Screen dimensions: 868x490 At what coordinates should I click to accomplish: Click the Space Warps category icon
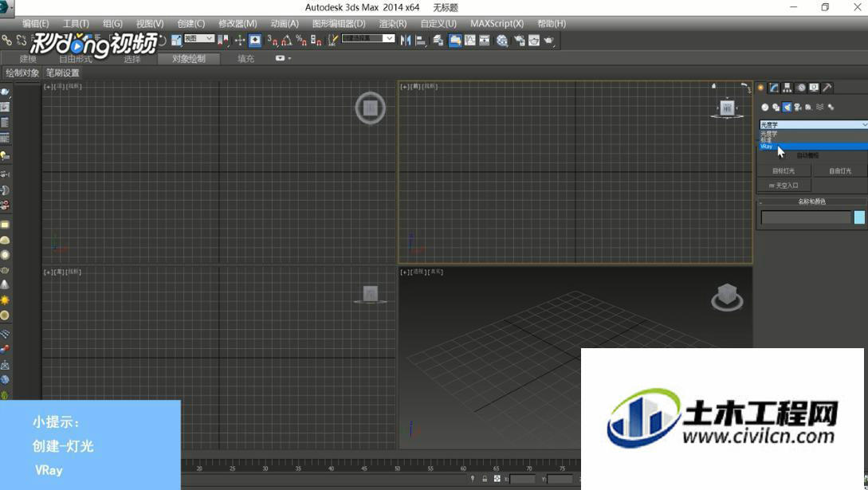click(820, 108)
